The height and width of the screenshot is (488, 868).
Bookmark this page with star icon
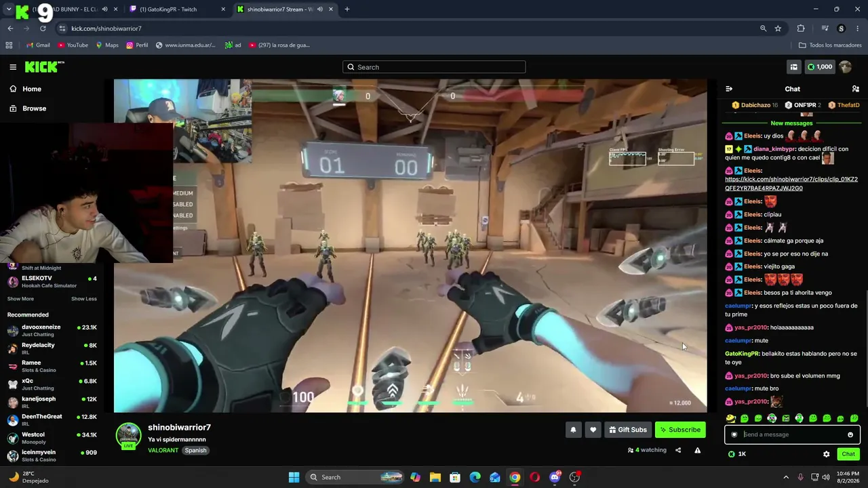click(778, 28)
